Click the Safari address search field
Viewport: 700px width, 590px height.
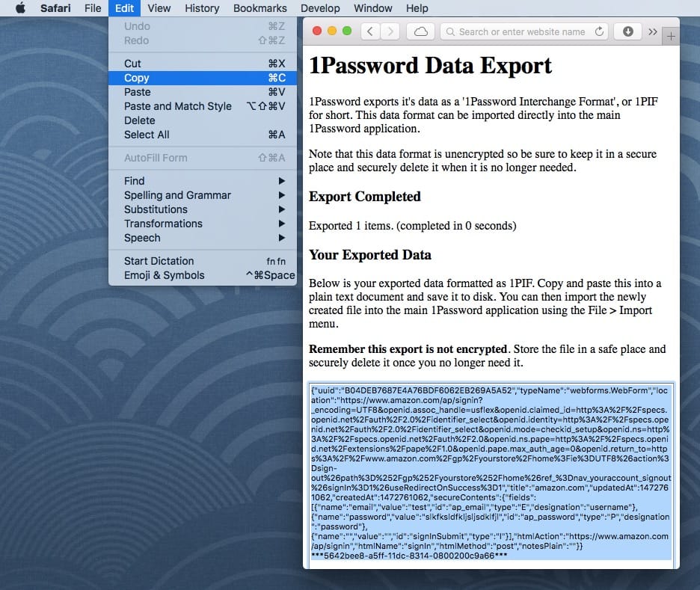[x=524, y=31]
